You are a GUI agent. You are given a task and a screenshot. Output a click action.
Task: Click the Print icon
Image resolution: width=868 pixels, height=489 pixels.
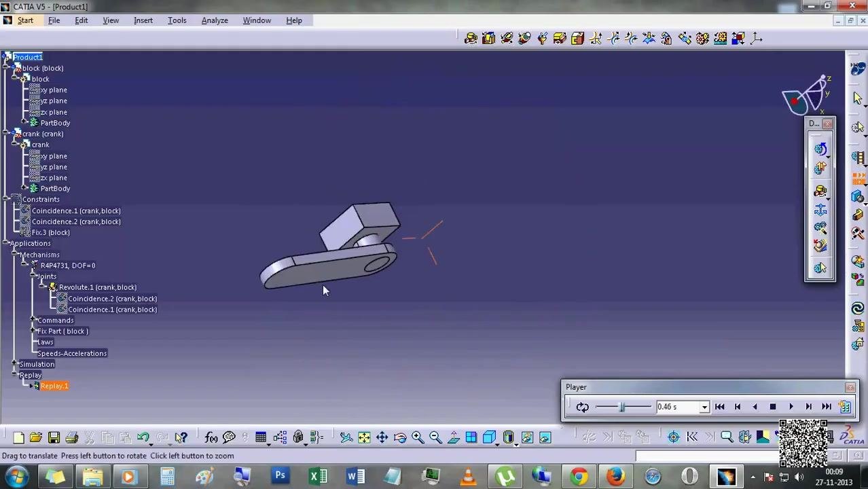point(71,438)
